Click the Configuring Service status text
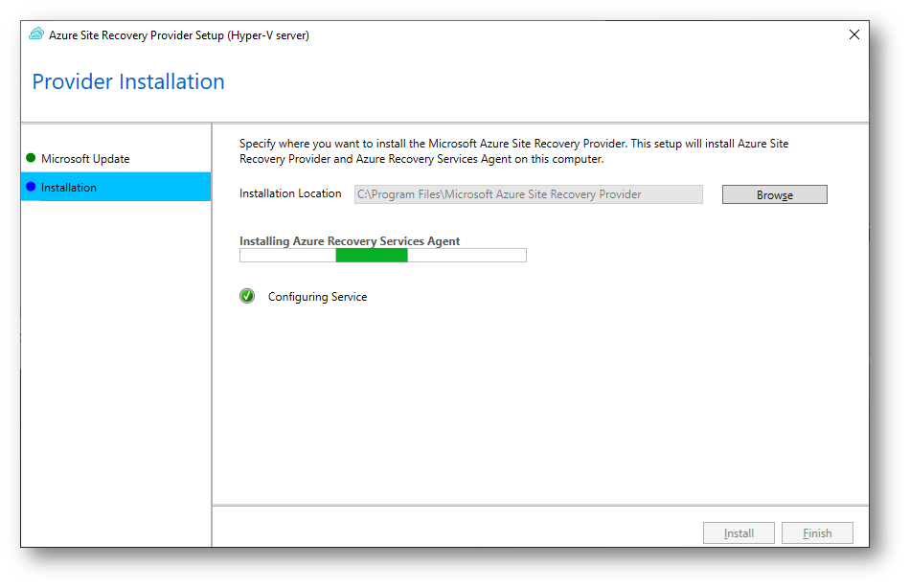Image resolution: width=910 pixels, height=588 pixels. pyautogui.click(x=317, y=297)
